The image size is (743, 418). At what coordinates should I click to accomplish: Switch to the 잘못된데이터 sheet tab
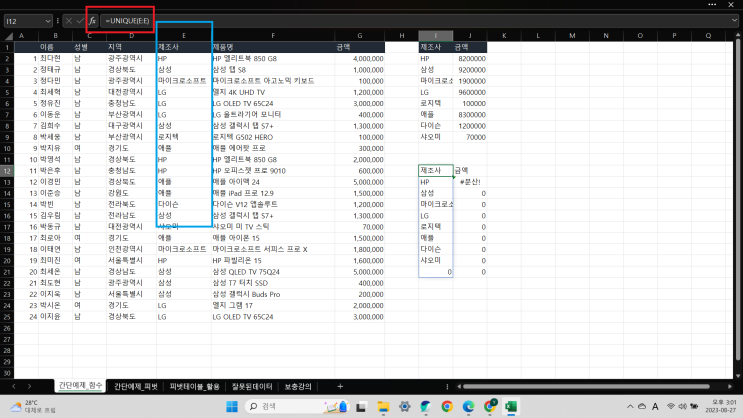click(252, 387)
